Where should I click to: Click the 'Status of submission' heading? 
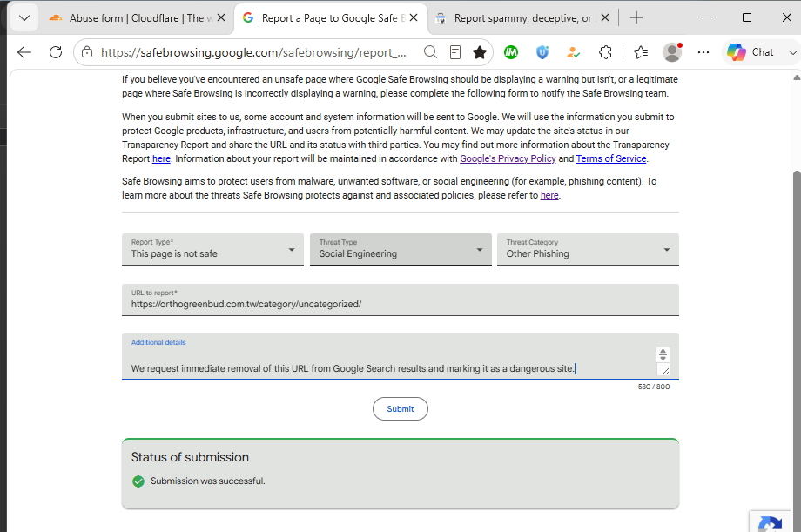click(190, 457)
